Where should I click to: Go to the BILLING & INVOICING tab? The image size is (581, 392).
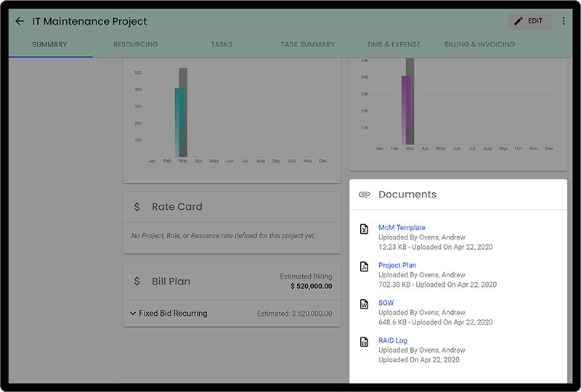pyautogui.click(x=479, y=44)
